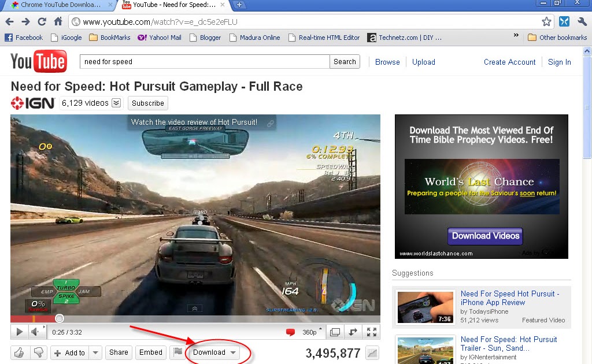Image resolution: width=592 pixels, height=364 pixels.
Task: Click the page scrollbar up arrow
Action: [587, 50]
